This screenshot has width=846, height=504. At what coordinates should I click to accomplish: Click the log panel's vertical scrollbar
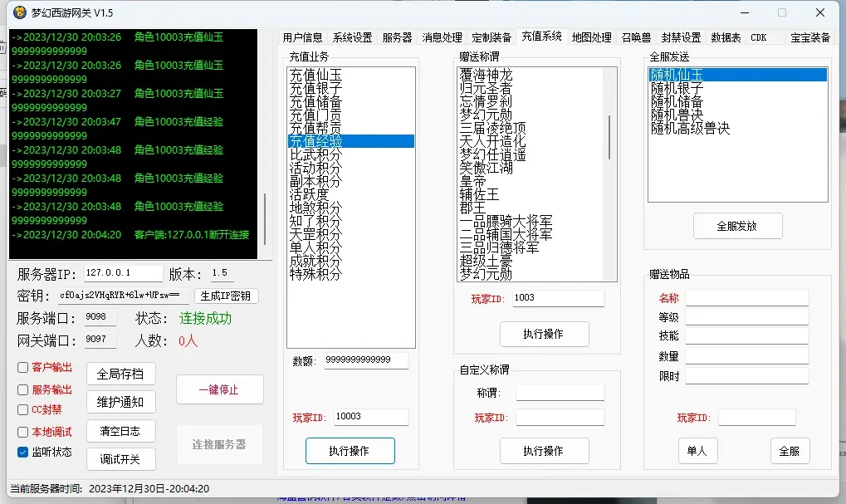[x=265, y=219]
